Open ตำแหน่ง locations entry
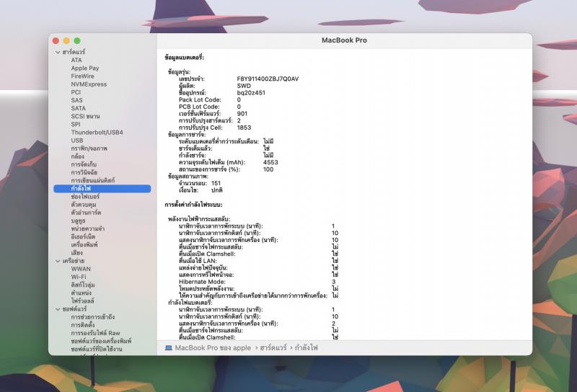The image size is (577, 392). click(x=82, y=293)
